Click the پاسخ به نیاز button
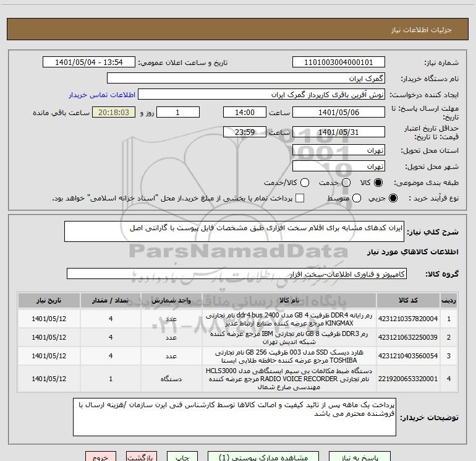This screenshot has width=476, height=461. tap(359, 457)
